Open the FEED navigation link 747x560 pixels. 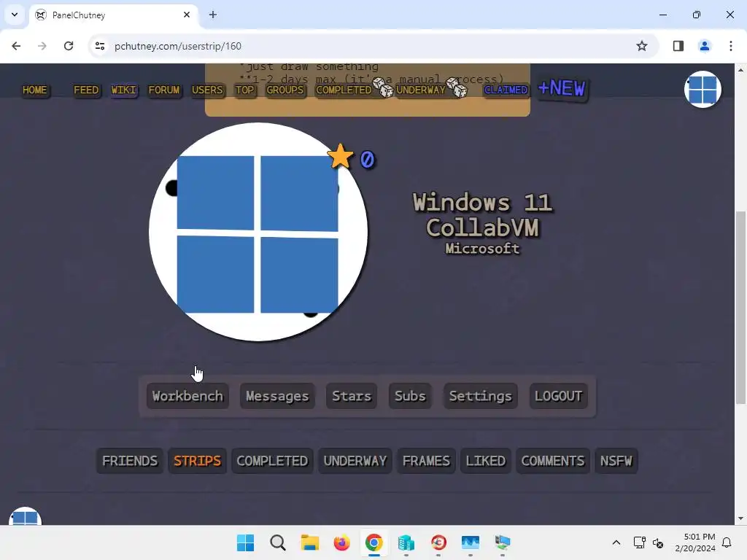[x=86, y=90]
